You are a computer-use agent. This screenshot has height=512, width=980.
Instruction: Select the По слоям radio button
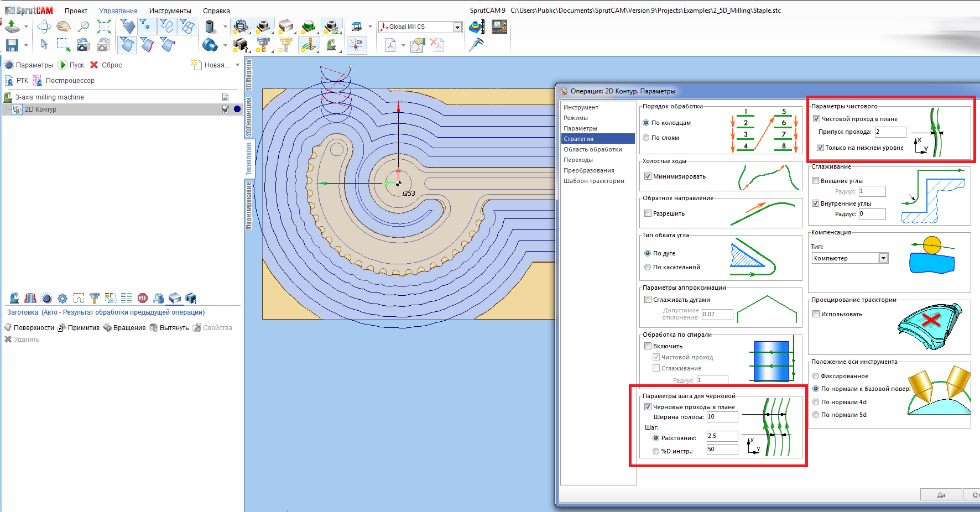click(x=646, y=138)
